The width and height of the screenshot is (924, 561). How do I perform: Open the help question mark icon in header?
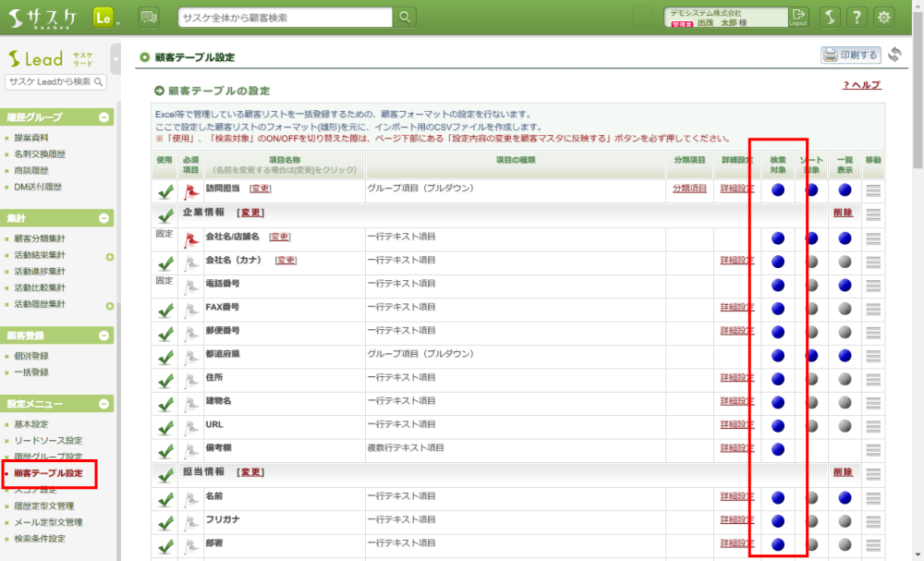(857, 18)
